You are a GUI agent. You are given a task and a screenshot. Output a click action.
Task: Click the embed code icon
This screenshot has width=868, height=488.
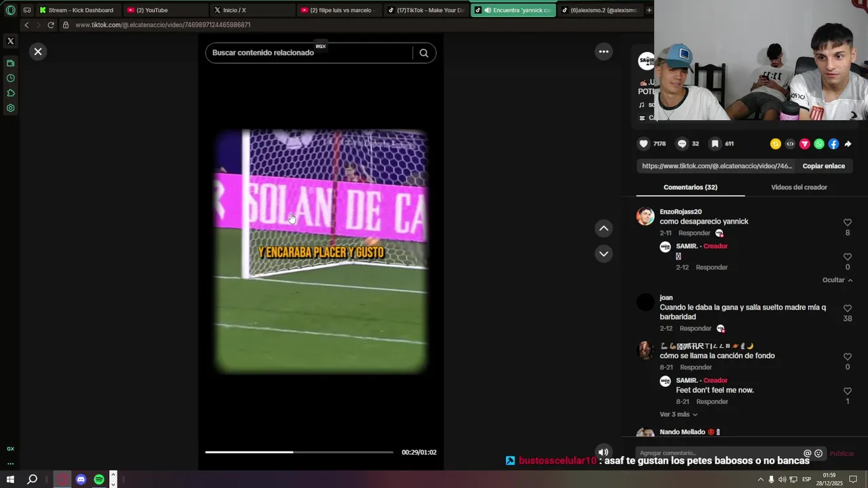click(790, 144)
